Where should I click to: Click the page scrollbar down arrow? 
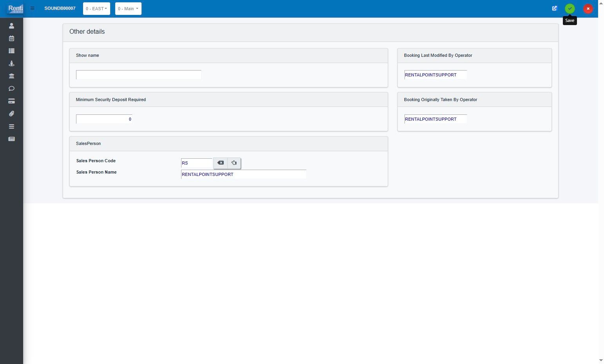point(601,360)
